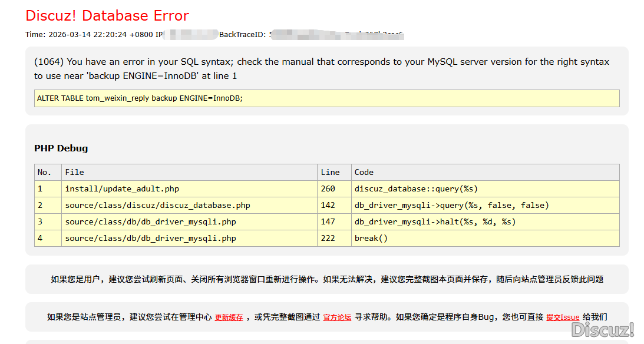The width and height of the screenshot is (644, 344).
Task: Click the discuz_database::query(%s) code cell
Action: tap(416, 189)
